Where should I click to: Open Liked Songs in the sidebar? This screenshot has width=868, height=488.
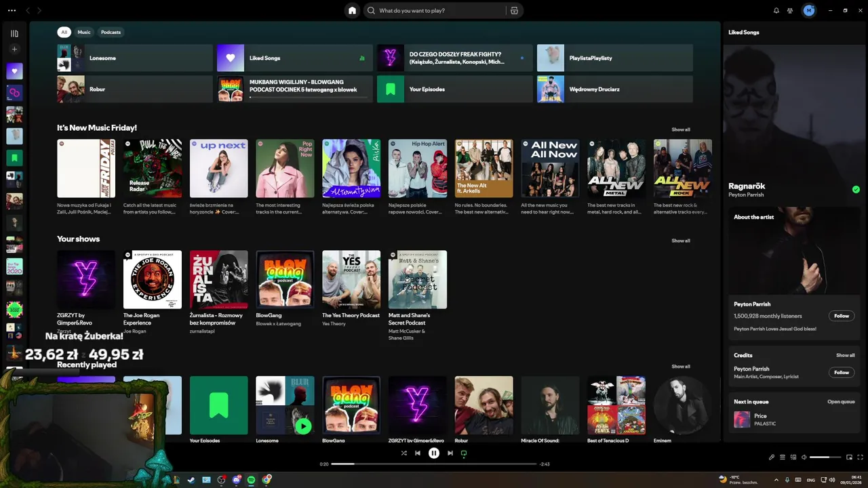(x=14, y=71)
